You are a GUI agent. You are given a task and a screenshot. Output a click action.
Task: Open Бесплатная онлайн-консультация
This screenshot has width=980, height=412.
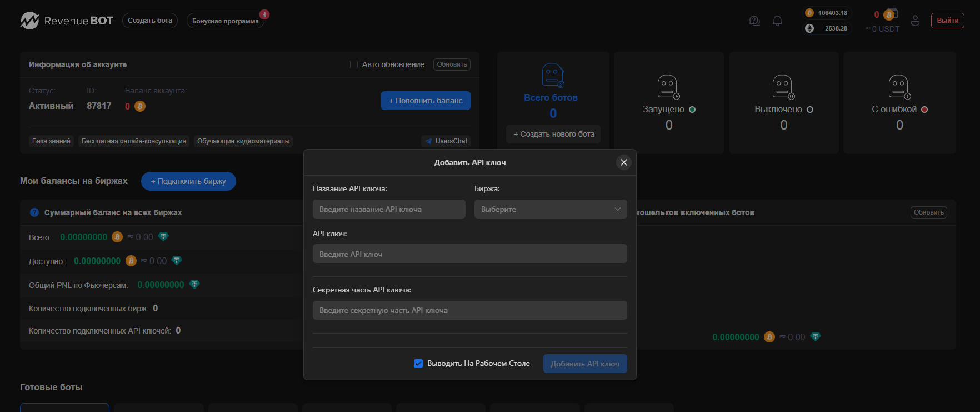[134, 141]
